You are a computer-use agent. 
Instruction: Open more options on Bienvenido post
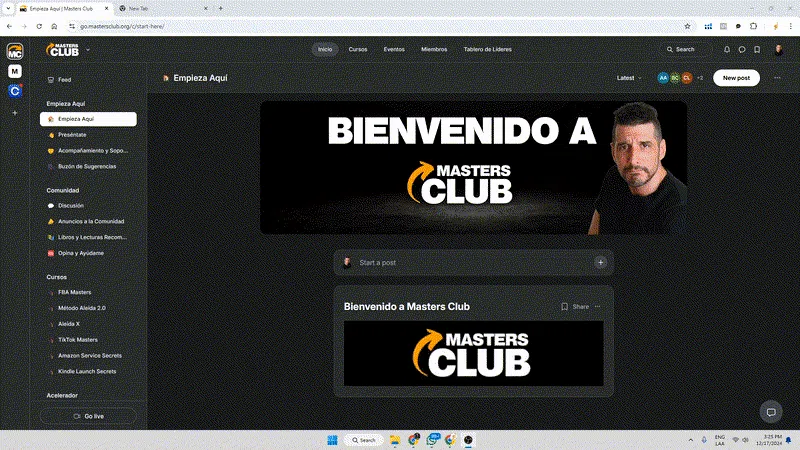597,307
